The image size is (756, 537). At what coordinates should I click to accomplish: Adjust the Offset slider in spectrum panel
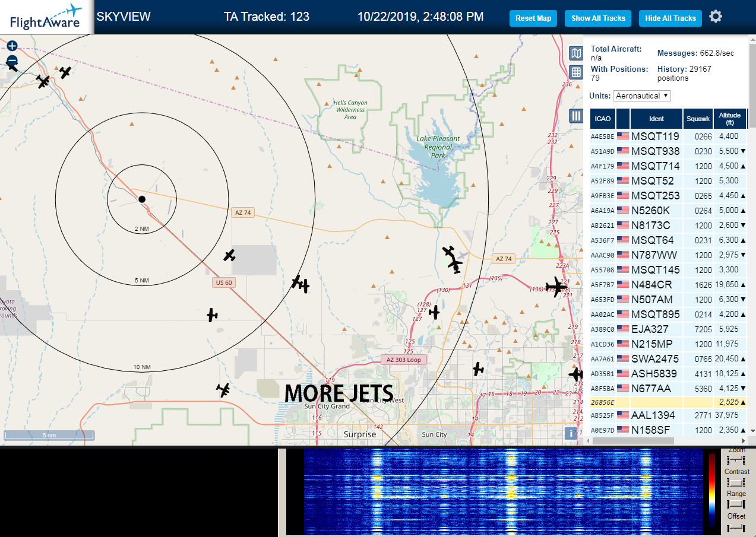click(736, 527)
